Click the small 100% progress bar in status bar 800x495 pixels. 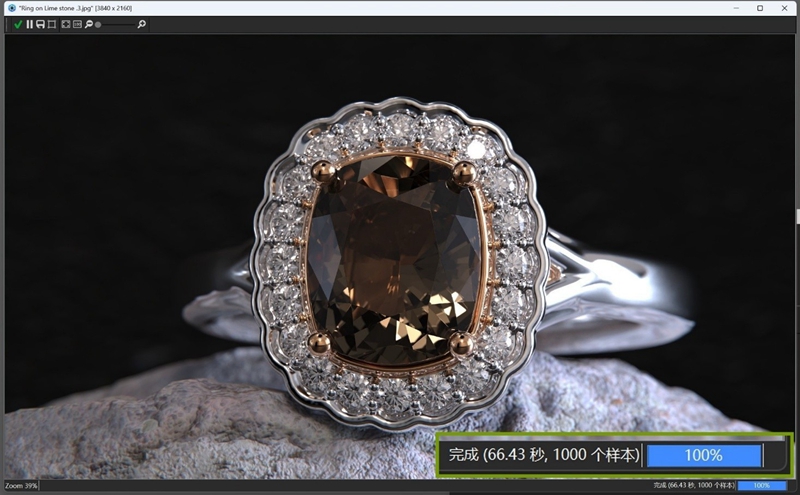click(762, 485)
